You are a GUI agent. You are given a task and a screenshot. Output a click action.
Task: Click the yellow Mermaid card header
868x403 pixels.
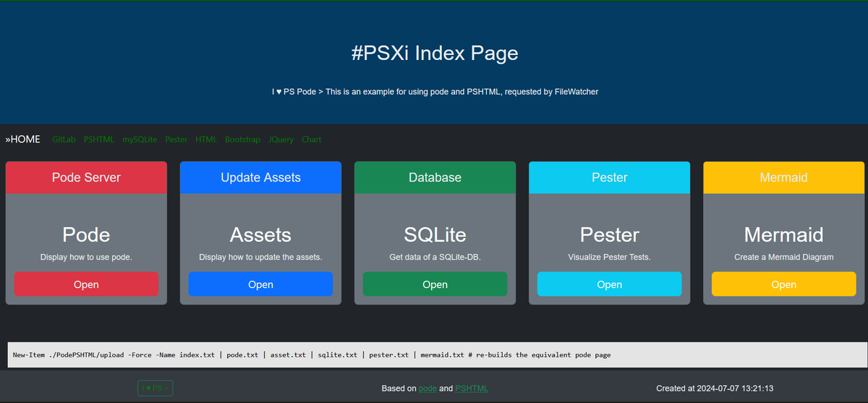click(x=783, y=177)
